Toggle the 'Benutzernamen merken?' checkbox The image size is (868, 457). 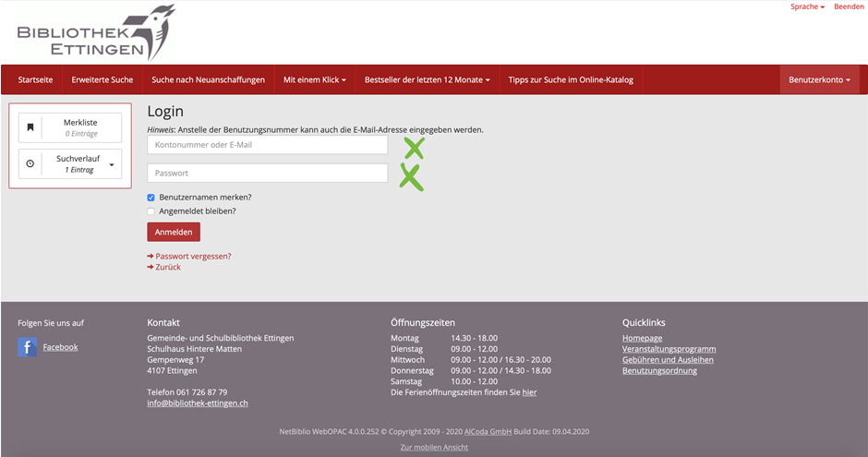(x=151, y=198)
